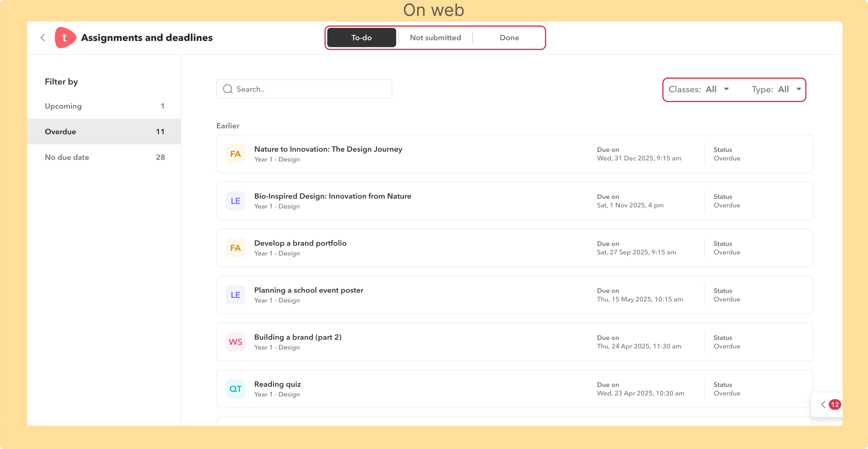The image size is (868, 449).
Task: Click the red 12 notification badge
Action: pyautogui.click(x=835, y=404)
